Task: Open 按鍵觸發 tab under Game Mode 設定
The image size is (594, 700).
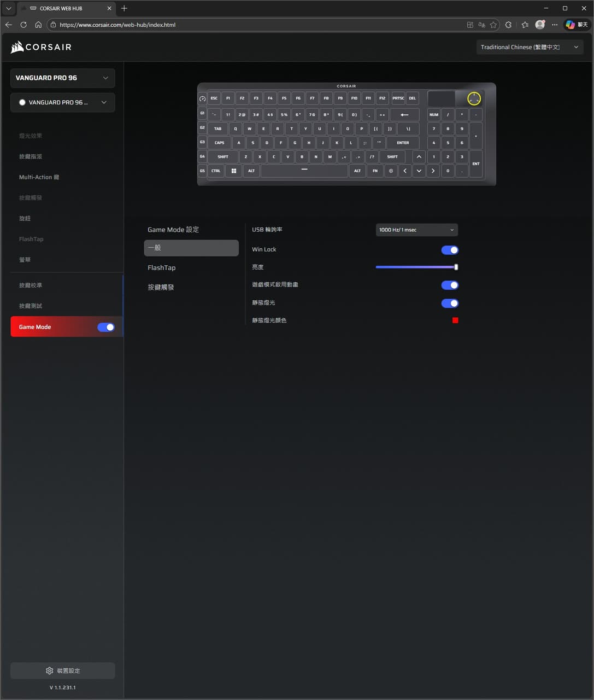Action: (x=161, y=287)
